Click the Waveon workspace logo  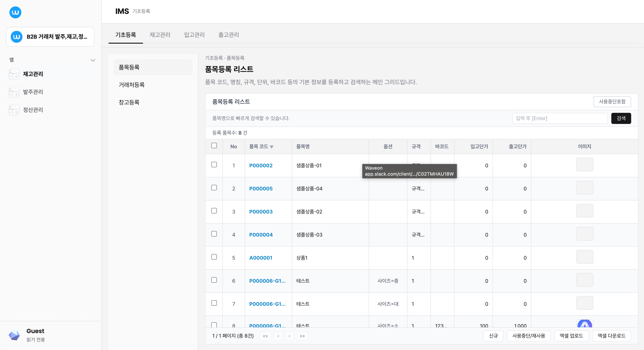(15, 12)
